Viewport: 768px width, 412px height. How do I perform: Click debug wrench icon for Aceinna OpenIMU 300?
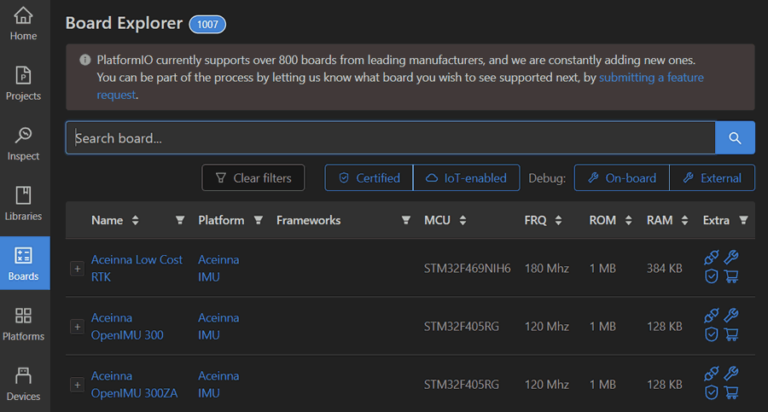(731, 315)
